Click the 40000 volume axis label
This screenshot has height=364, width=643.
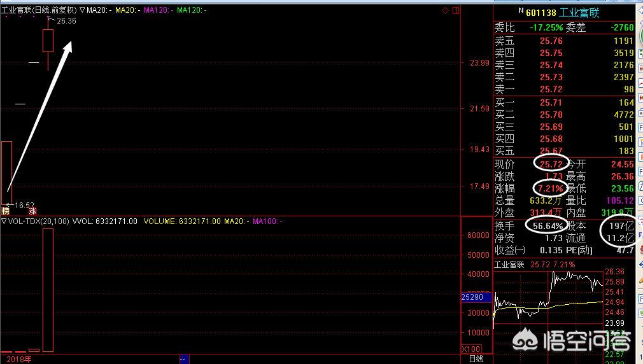pos(478,274)
